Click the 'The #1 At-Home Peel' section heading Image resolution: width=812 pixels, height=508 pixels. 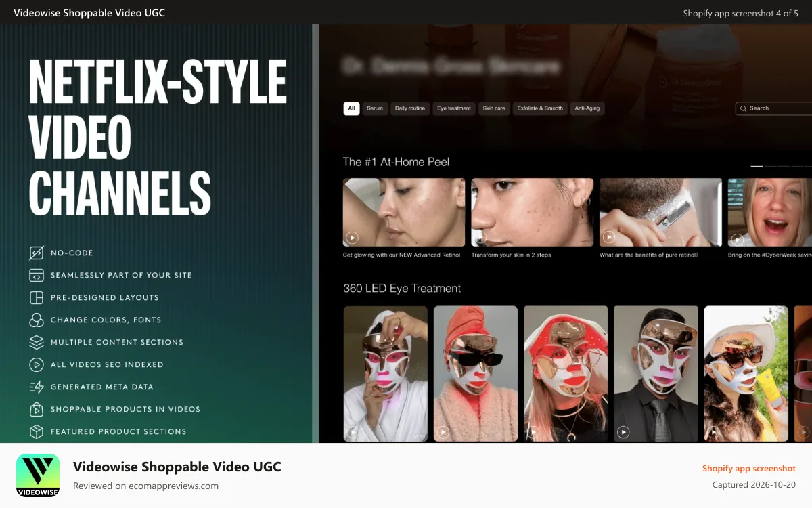(396, 162)
